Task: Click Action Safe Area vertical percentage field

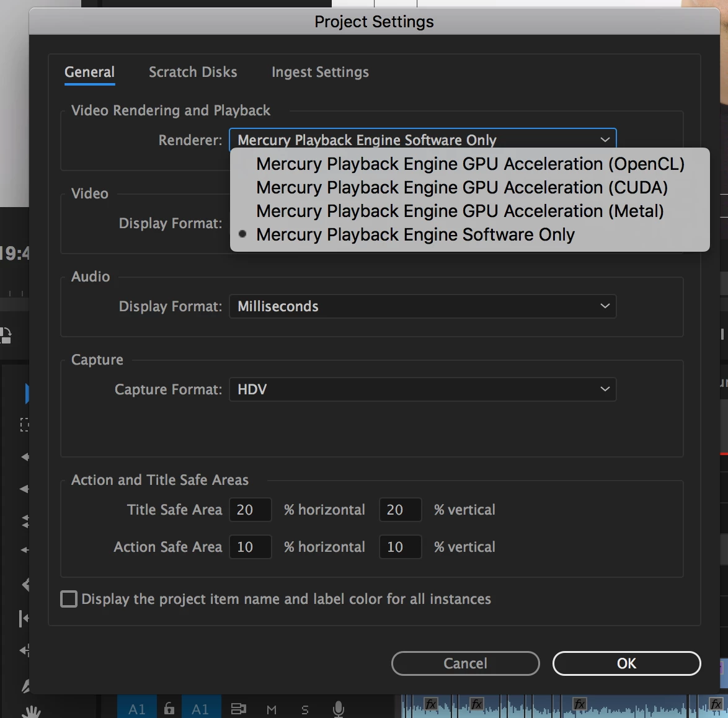Action: coord(400,547)
